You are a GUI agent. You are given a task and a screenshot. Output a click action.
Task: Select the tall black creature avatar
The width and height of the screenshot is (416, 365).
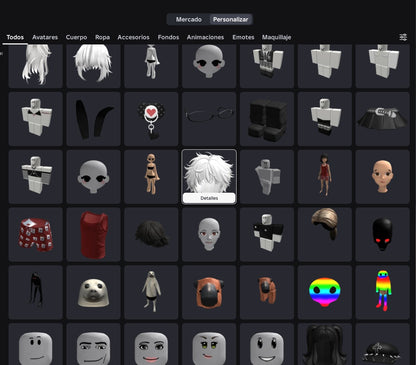(36, 292)
